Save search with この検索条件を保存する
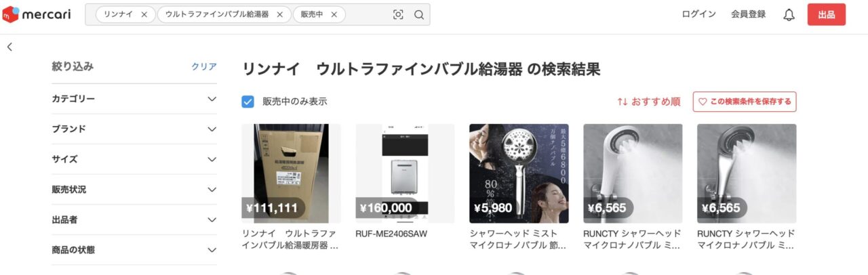This screenshot has height=275, width=868. click(745, 102)
